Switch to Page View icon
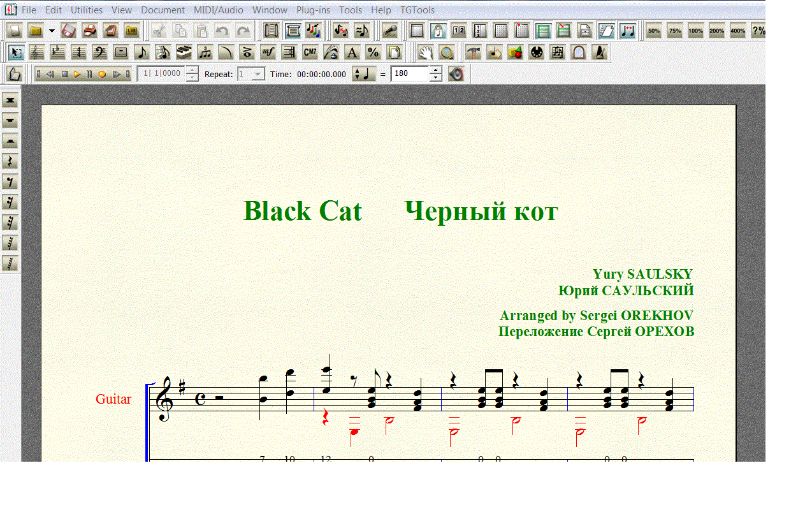The image size is (812, 521). click(293, 31)
